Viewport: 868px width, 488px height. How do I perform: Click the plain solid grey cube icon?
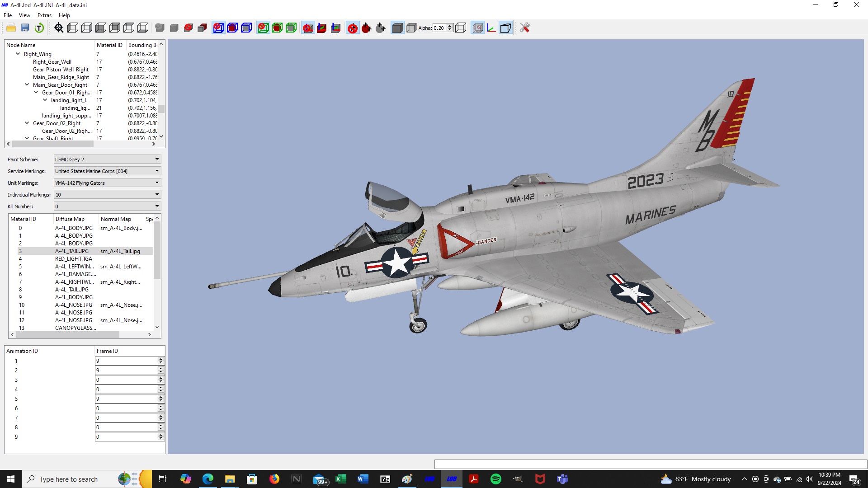[174, 28]
